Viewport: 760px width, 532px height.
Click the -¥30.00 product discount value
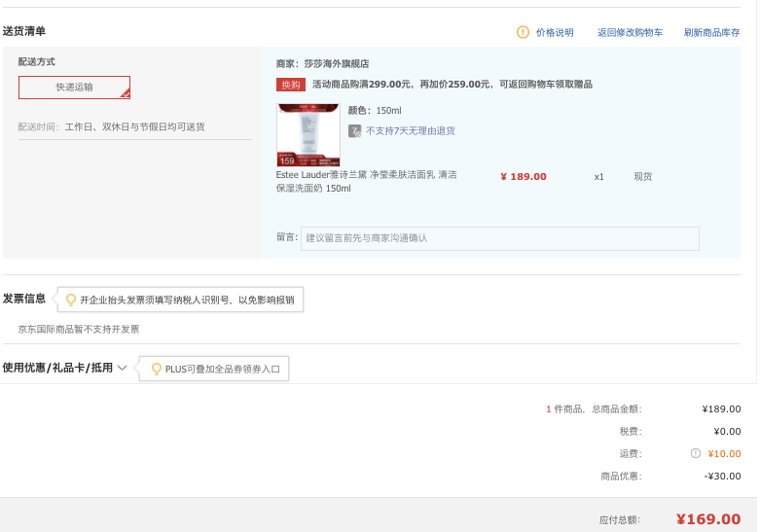pos(722,477)
